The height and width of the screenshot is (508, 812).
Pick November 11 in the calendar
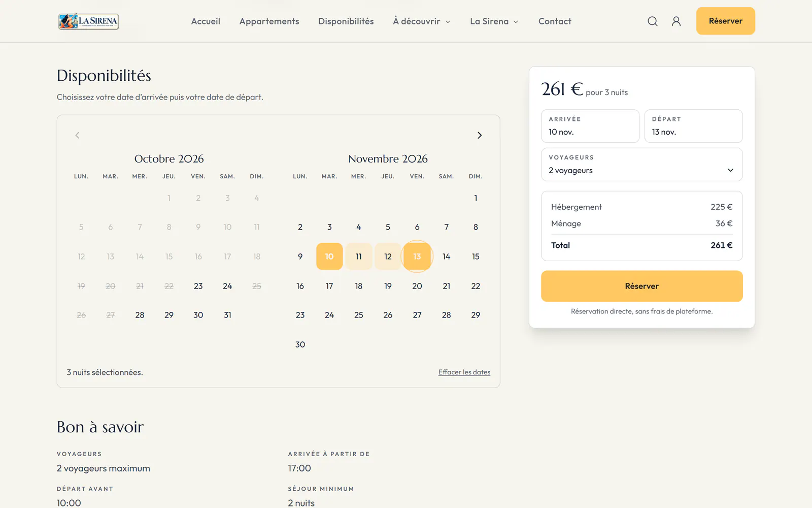point(359,257)
